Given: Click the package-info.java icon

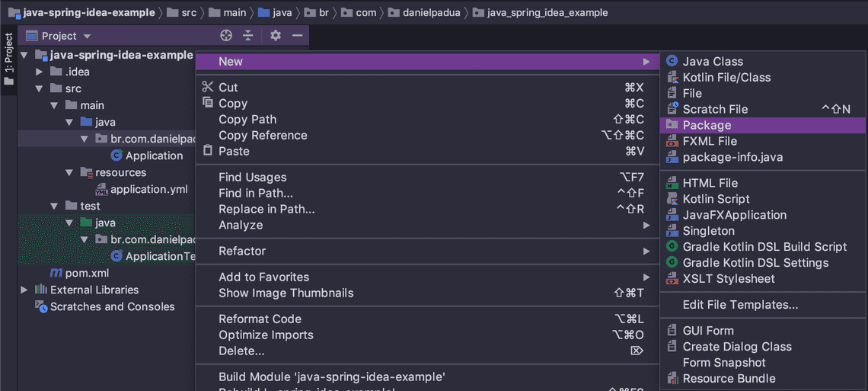Looking at the screenshot, I should pos(672,157).
